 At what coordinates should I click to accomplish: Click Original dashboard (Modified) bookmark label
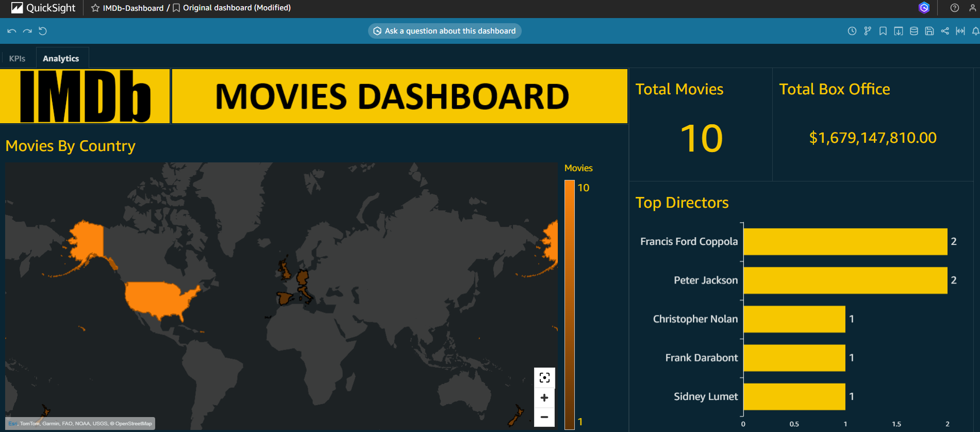click(237, 8)
